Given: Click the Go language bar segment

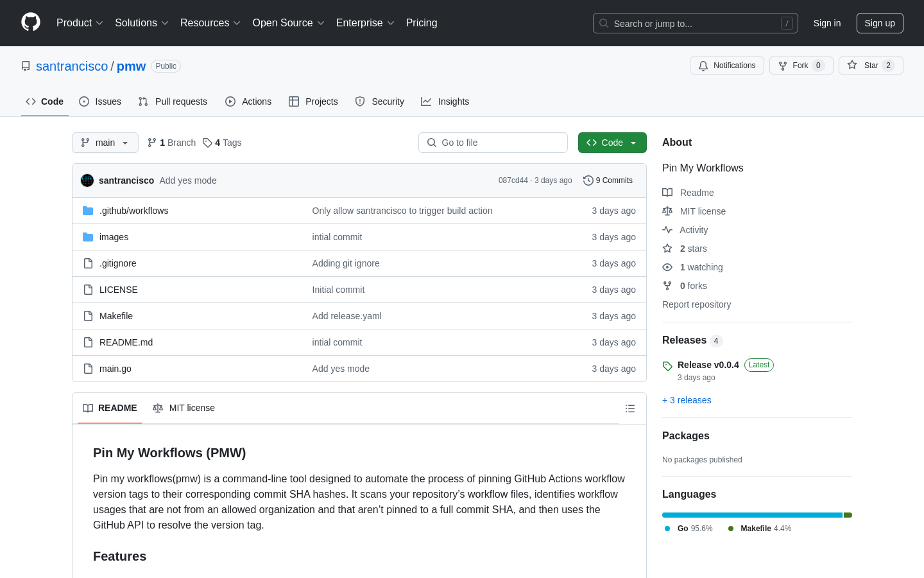Looking at the screenshot, I should click(752, 515).
